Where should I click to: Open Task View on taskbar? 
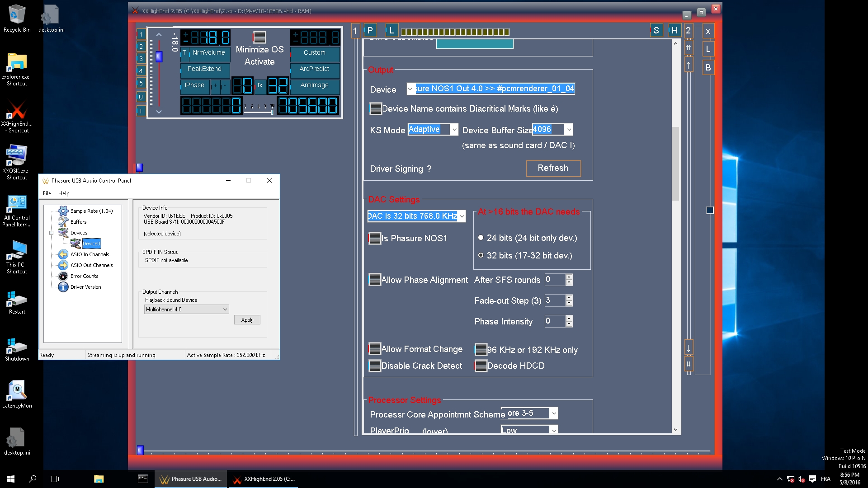[54, 479]
